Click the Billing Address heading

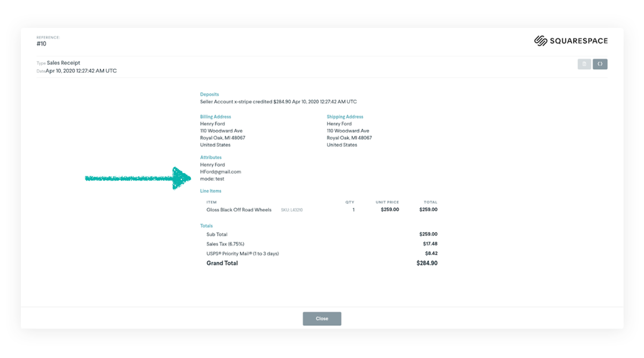click(x=216, y=117)
